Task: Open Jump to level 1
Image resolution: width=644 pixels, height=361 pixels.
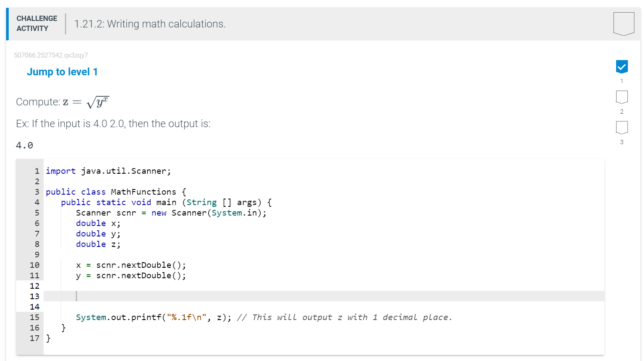Action: pyautogui.click(x=62, y=71)
